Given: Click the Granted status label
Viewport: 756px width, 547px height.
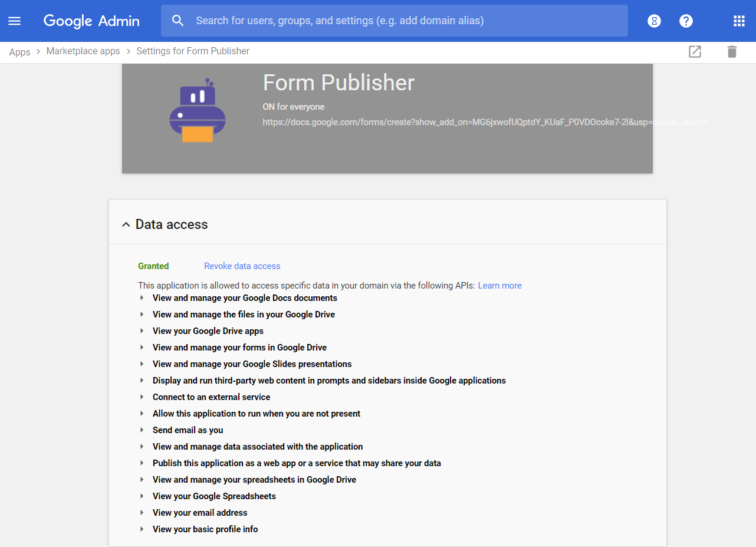Looking at the screenshot, I should pos(153,266).
